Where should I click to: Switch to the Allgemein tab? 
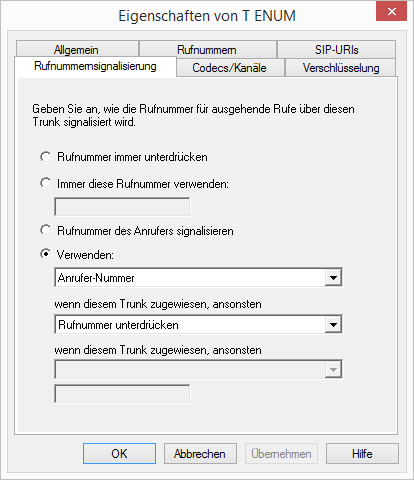pyautogui.click(x=77, y=49)
